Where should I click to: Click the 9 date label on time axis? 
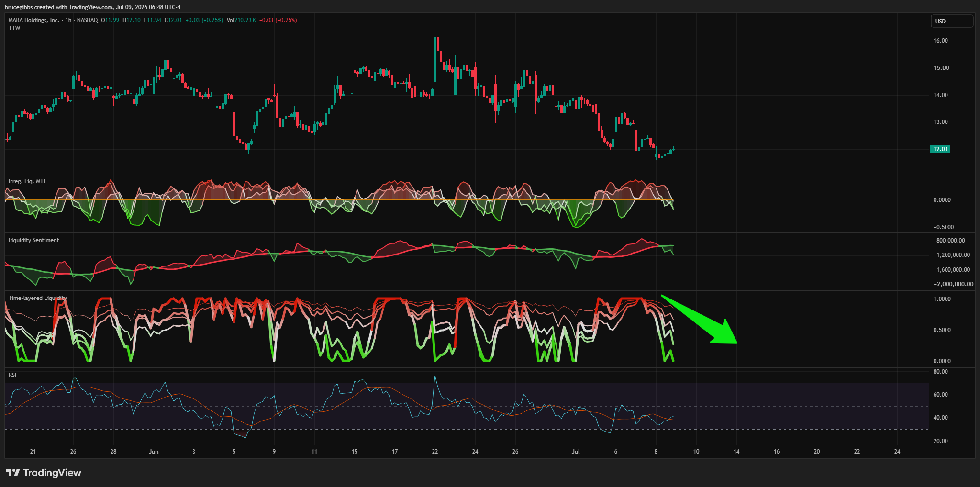pos(274,452)
